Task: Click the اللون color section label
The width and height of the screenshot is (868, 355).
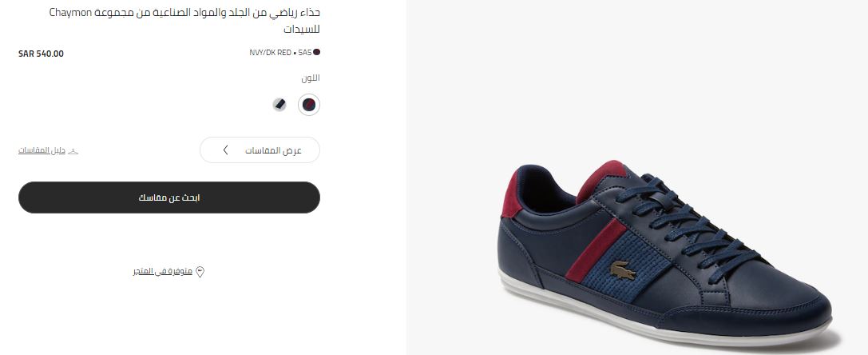Action: pyautogui.click(x=311, y=78)
